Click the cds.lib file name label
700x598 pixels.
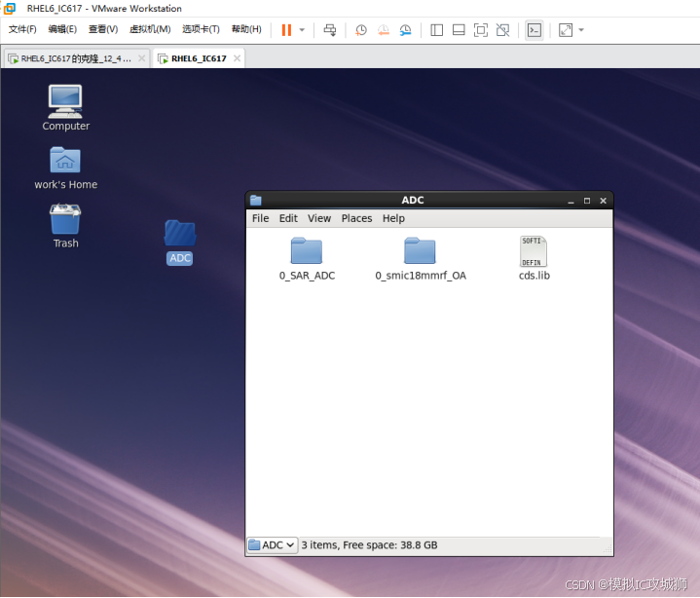pyautogui.click(x=534, y=276)
